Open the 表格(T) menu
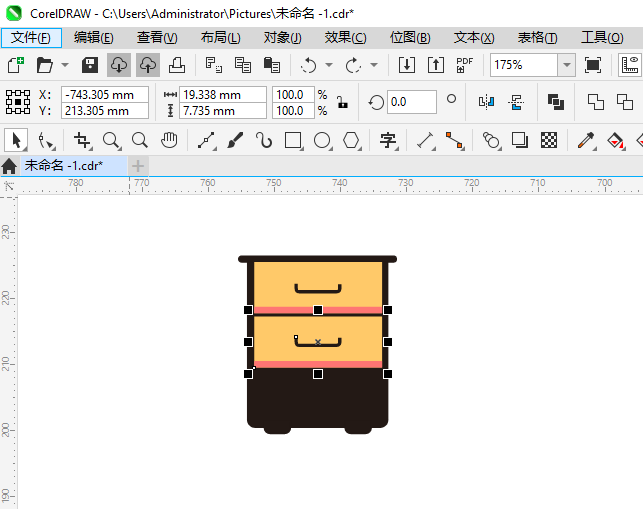The height and width of the screenshot is (509, 643). coord(537,38)
